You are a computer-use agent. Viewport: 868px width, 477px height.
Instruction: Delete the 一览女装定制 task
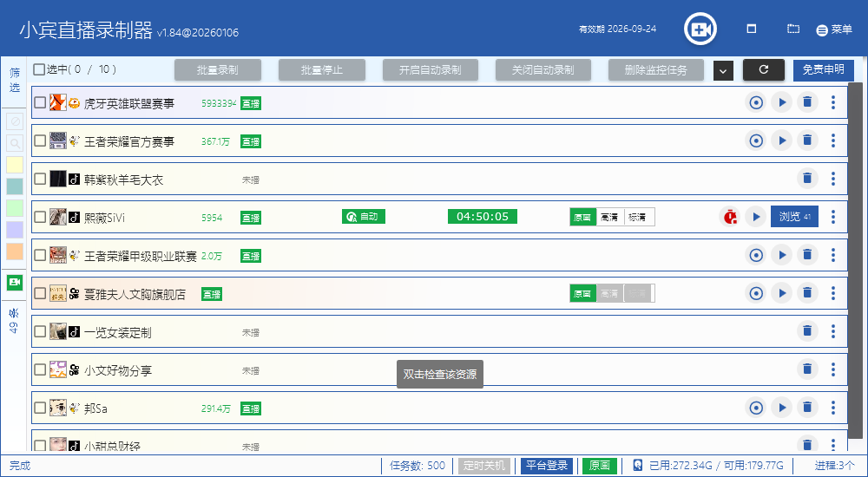(x=807, y=331)
